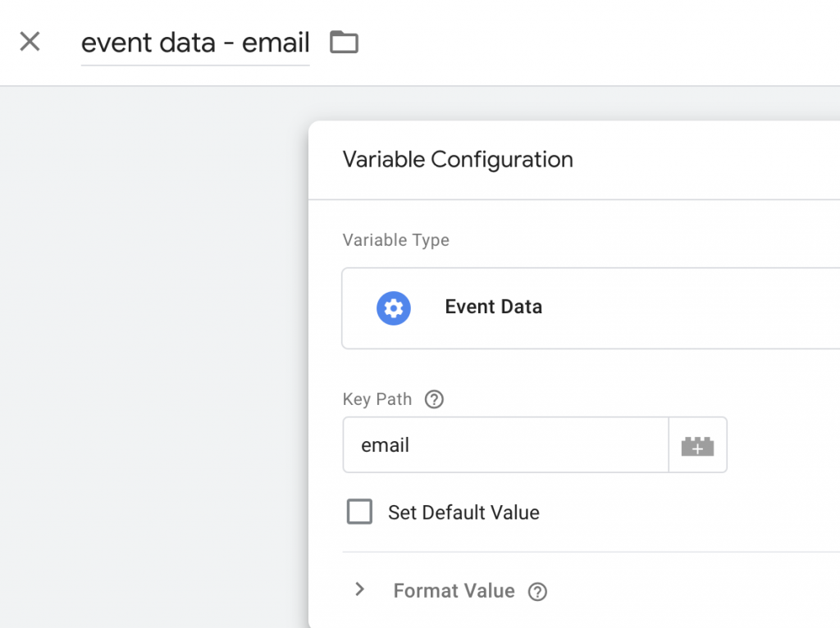This screenshot has width=840, height=628.
Task: Click the Variable Configuration heading
Action: tap(457, 159)
